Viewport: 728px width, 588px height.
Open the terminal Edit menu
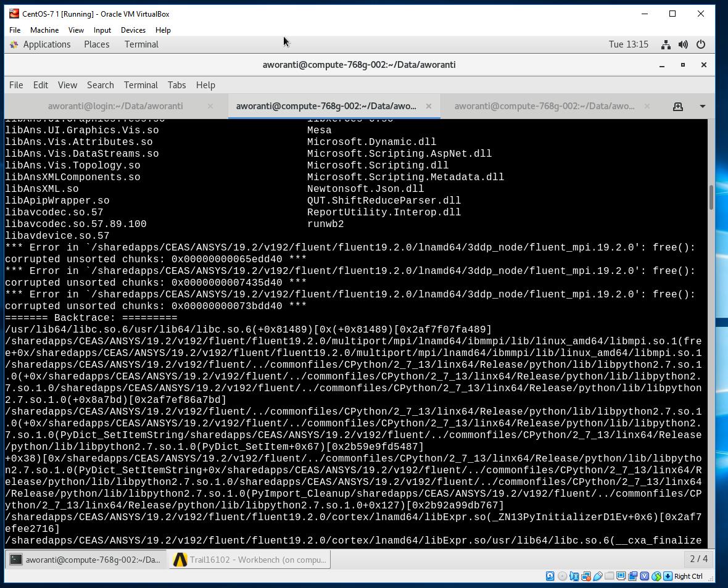(40, 85)
